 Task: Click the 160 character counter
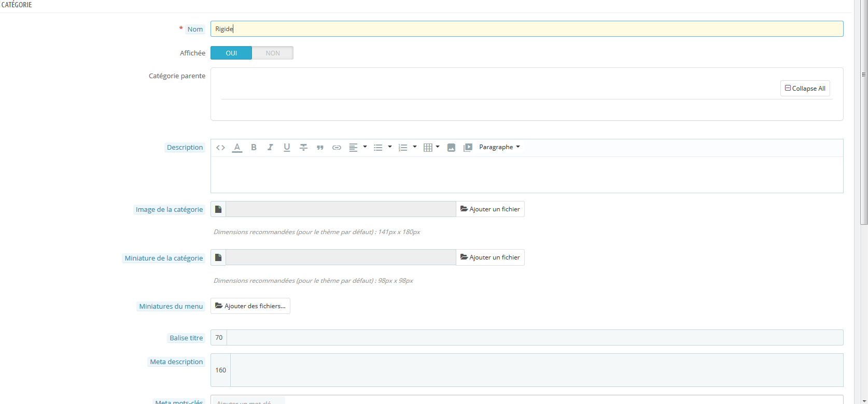[221, 370]
